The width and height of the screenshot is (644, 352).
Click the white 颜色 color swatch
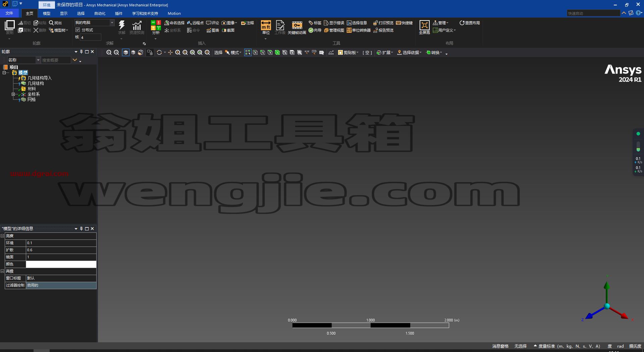pyautogui.click(x=61, y=264)
